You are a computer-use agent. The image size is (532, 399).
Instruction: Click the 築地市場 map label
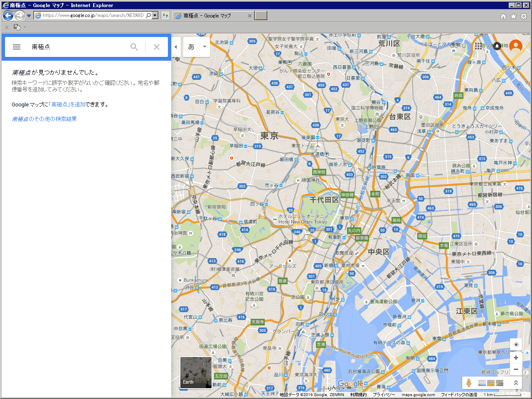(x=350, y=265)
